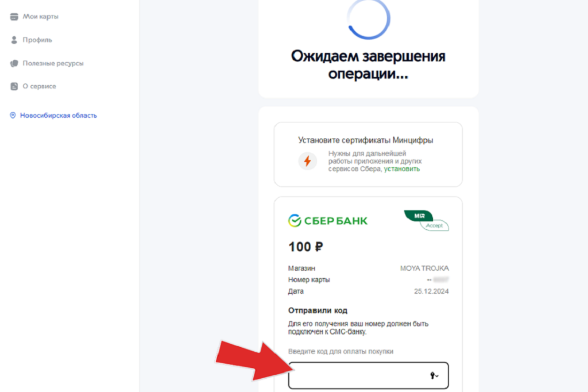The width and height of the screenshot is (588, 392).
Task: Follow the green установить link
Action: coord(401,169)
